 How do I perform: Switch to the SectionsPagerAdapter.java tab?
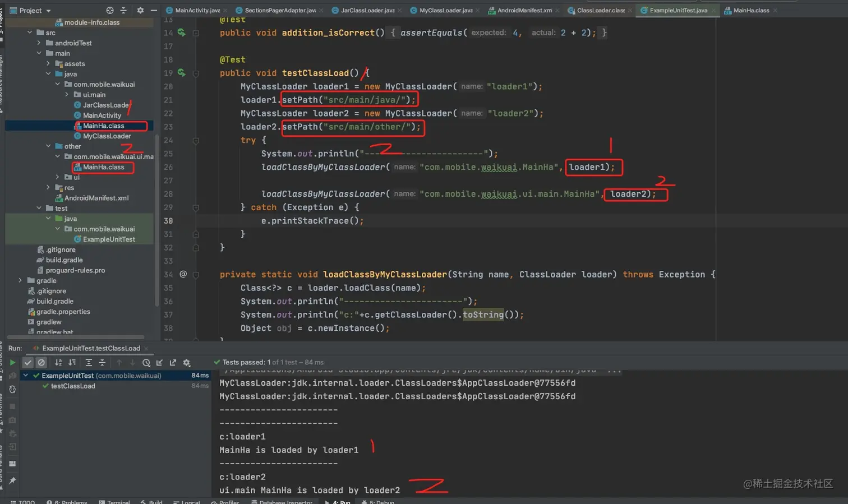[279, 10]
